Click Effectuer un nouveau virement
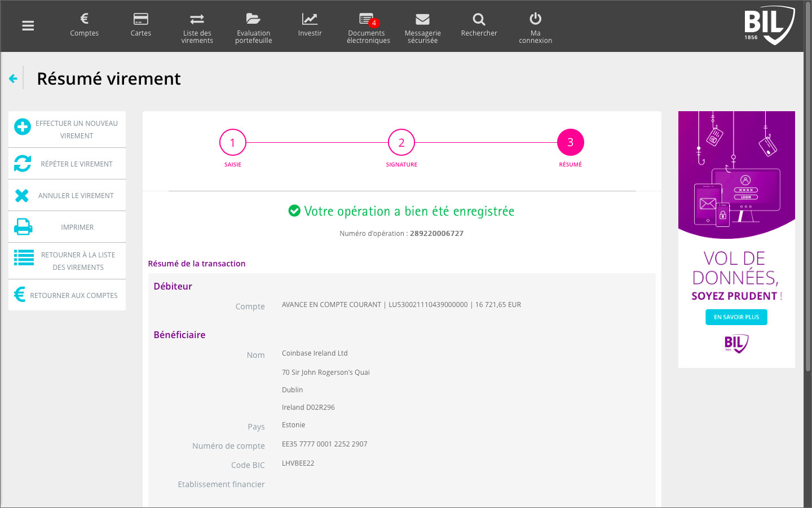 [67, 129]
